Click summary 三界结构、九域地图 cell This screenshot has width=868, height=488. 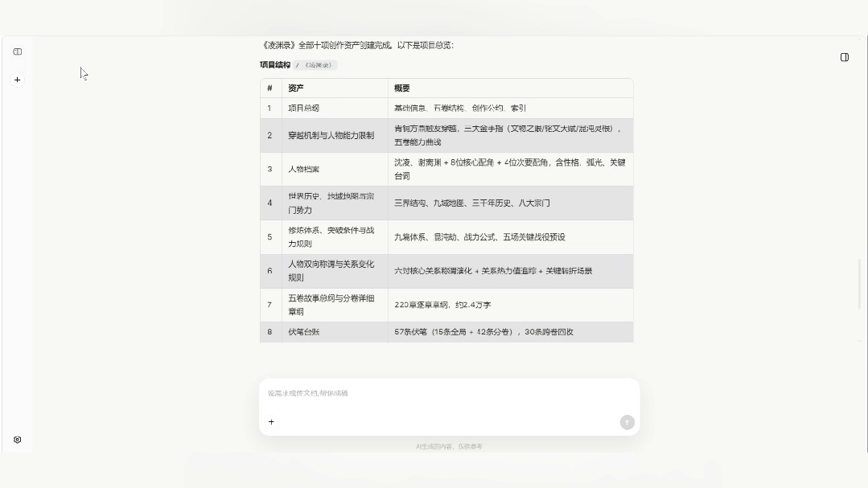pos(510,203)
